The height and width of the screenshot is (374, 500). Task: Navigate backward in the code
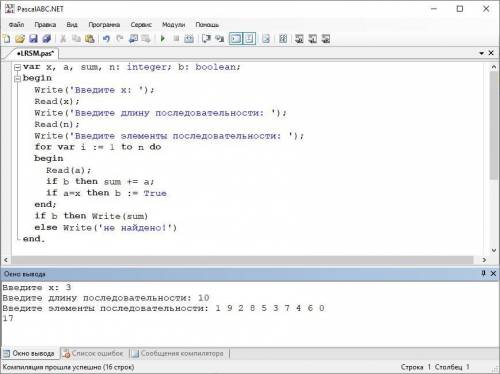[133, 39]
